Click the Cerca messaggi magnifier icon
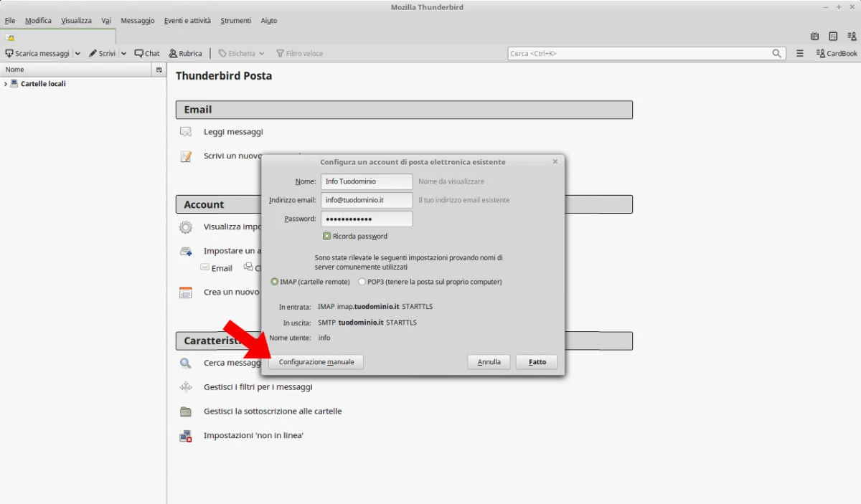The image size is (861, 504). click(186, 363)
